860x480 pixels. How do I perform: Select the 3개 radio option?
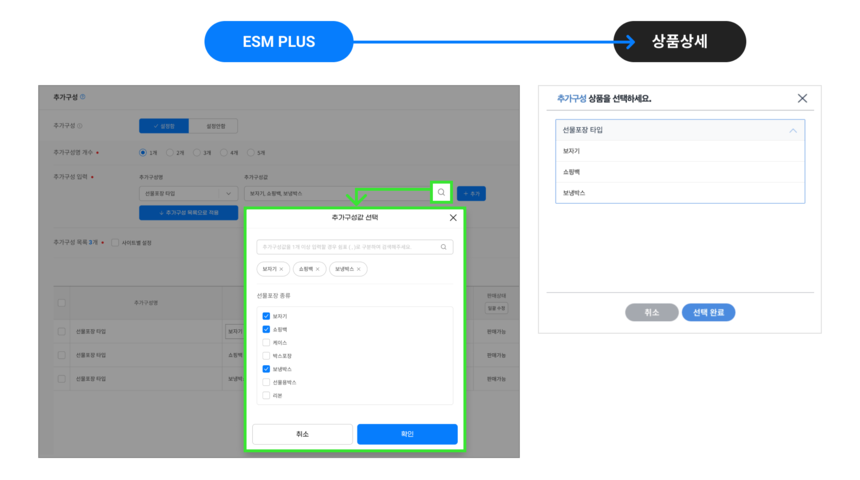[196, 153]
